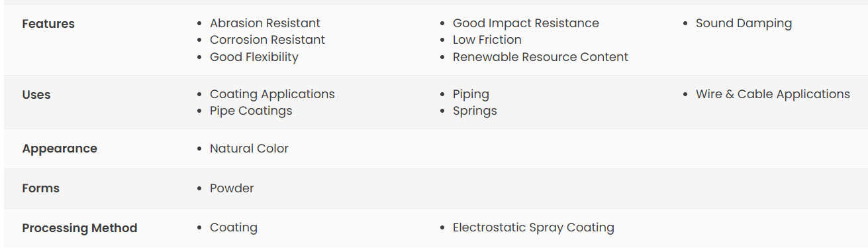Click the Powder form value
Screen dimensions: 868x248
point(232,188)
